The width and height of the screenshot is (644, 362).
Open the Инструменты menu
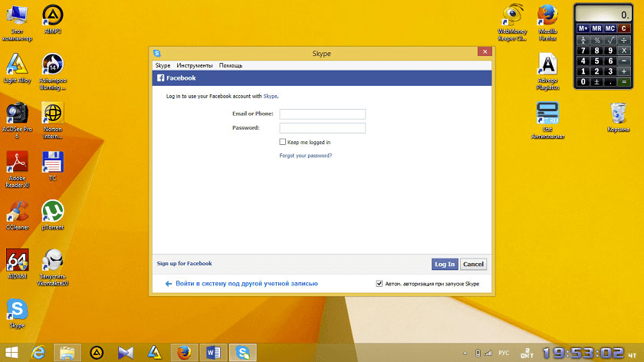point(195,65)
